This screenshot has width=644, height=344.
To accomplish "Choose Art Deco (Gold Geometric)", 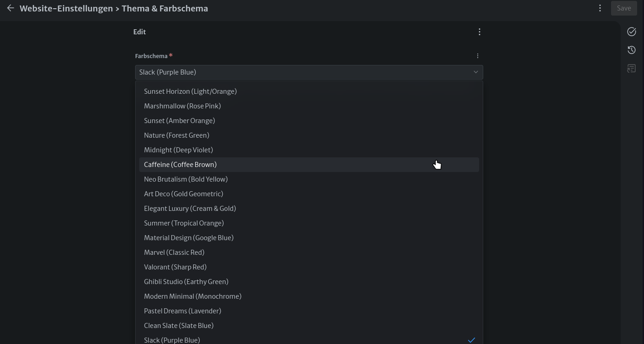I will click(183, 193).
